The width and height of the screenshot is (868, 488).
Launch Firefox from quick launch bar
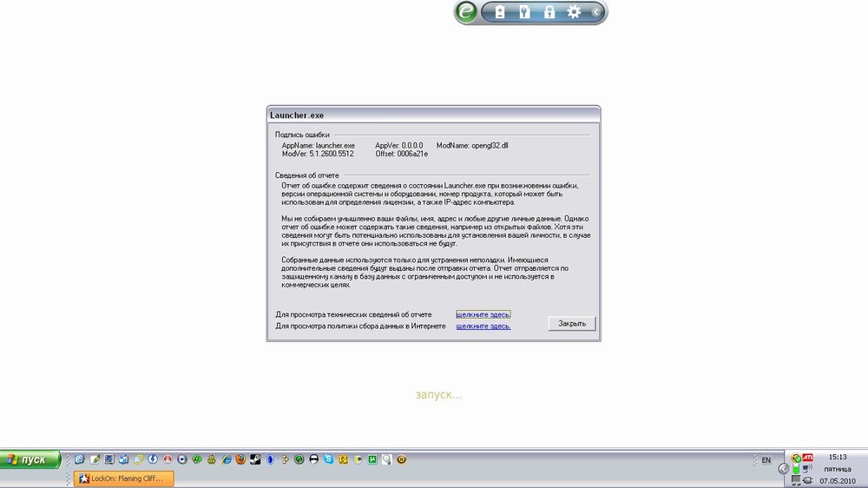click(x=240, y=459)
